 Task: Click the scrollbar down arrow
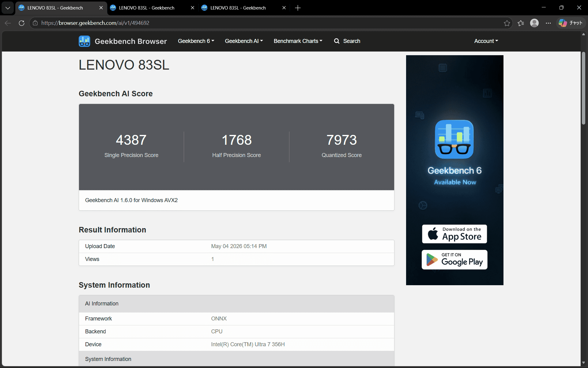pos(583,363)
